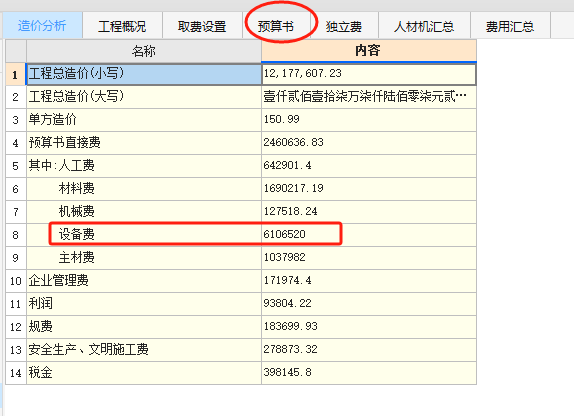Click the table's top-left corner cell
574x416 pixels.
point(16,51)
